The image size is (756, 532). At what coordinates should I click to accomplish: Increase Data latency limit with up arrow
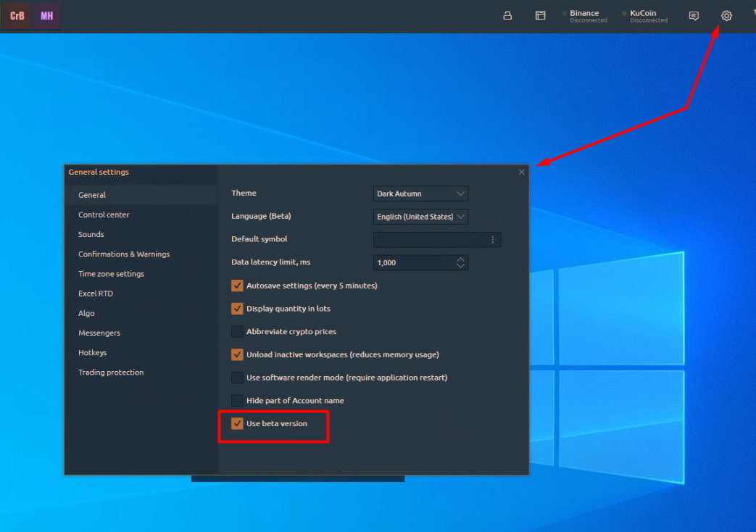(x=460, y=259)
